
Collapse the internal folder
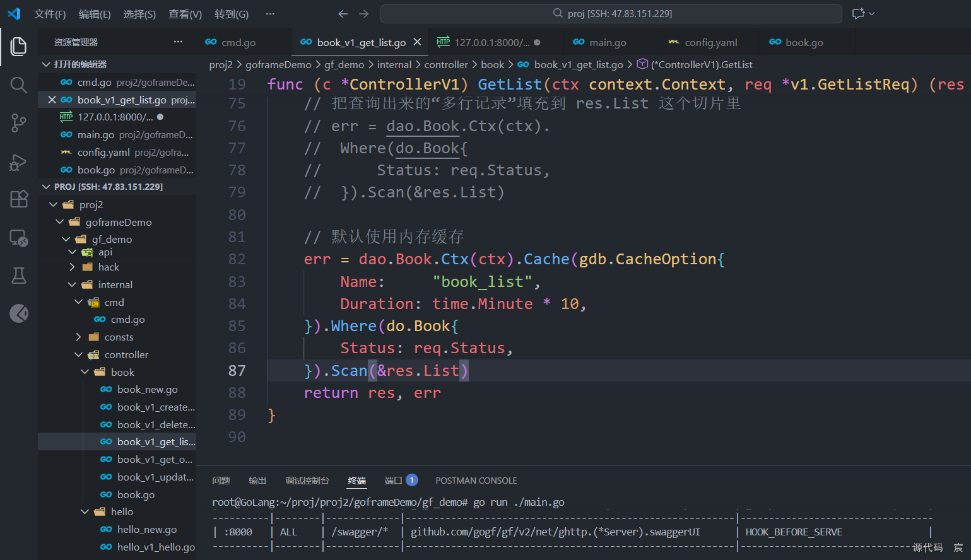[117, 284]
